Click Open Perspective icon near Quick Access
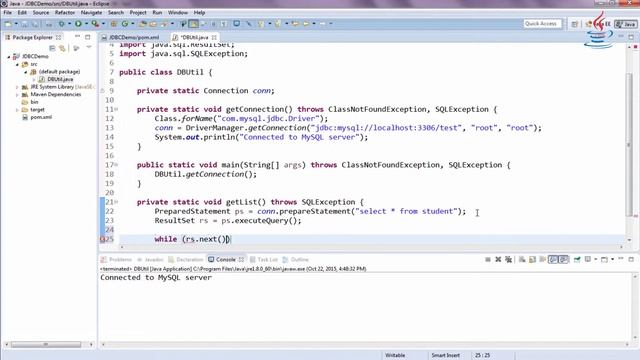 (575, 24)
